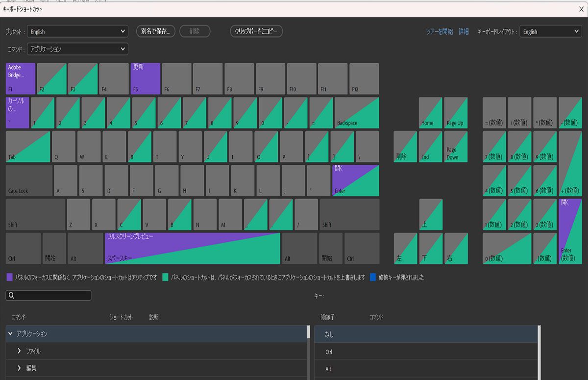This screenshot has width=588, height=380.
Task: Select the left Shift key
Action: [35, 214]
